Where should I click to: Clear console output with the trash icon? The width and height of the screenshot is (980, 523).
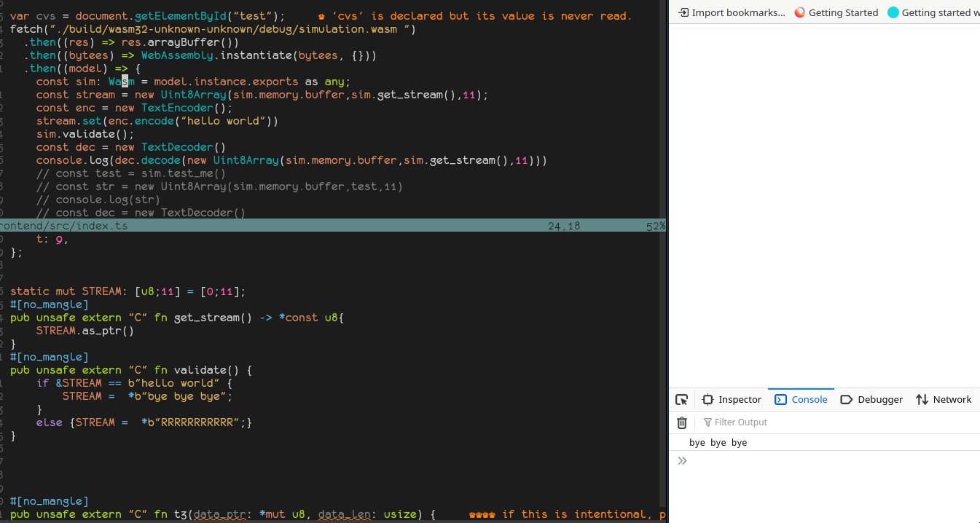pyautogui.click(x=682, y=422)
